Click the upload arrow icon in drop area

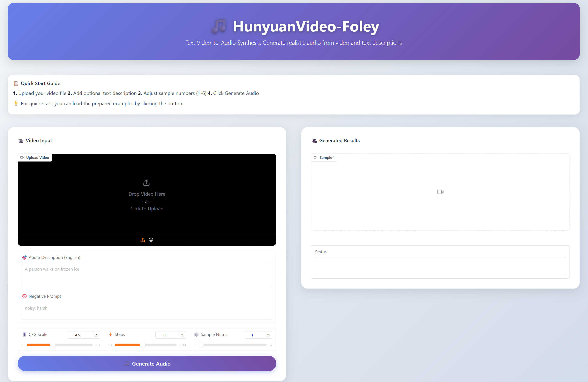147,183
